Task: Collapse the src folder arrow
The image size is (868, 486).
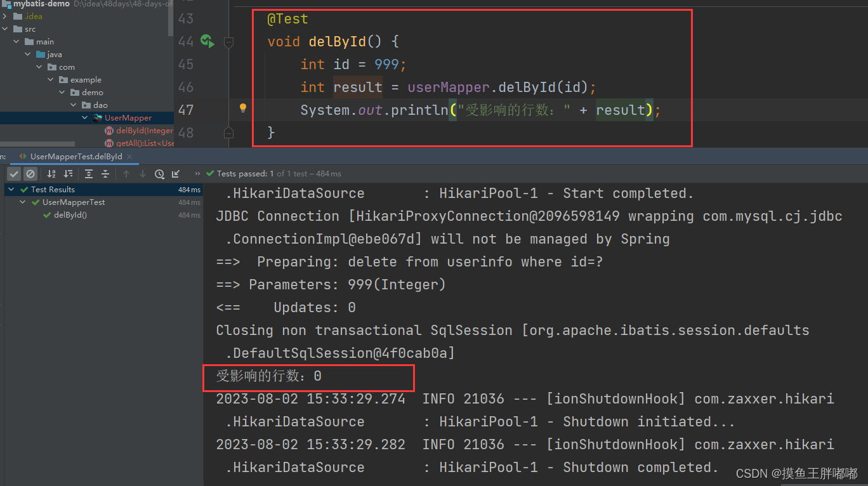Action: click(5, 29)
